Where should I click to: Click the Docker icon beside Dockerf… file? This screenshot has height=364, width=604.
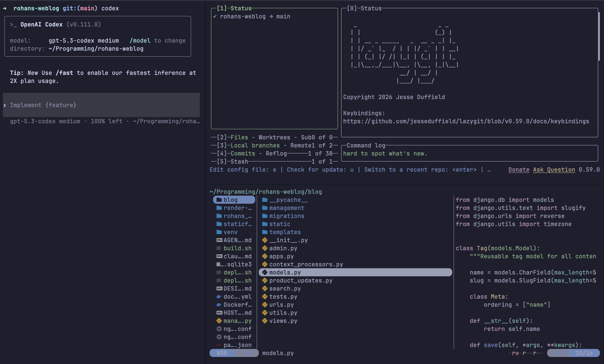coord(219,305)
